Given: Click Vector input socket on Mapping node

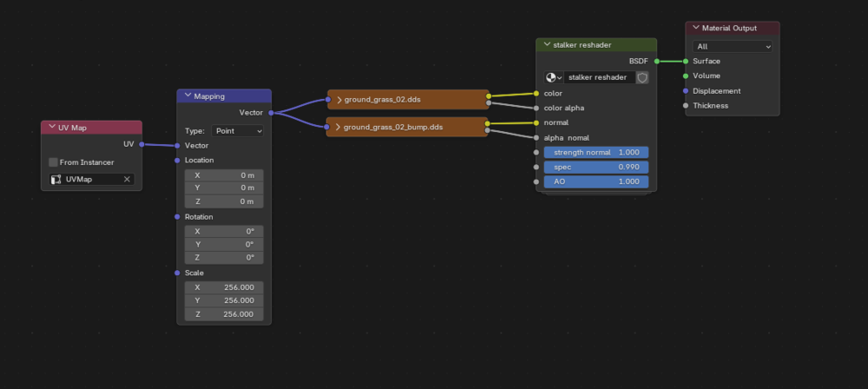Looking at the screenshot, I should click(177, 146).
